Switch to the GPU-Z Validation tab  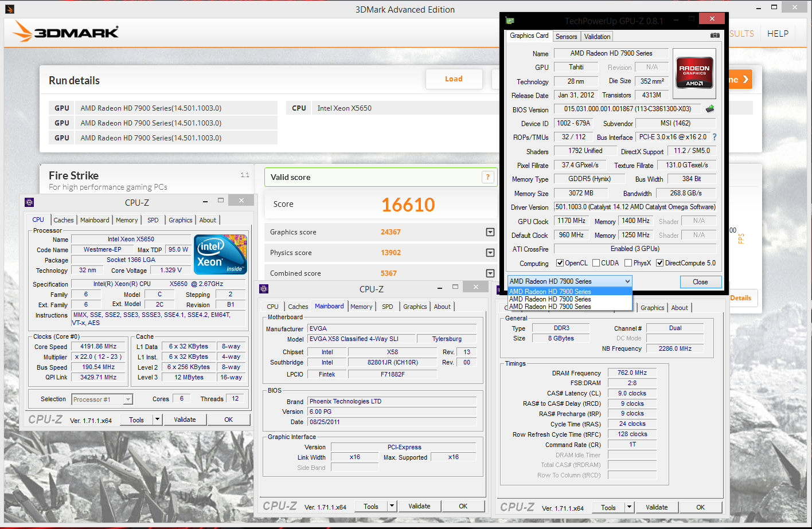597,36
